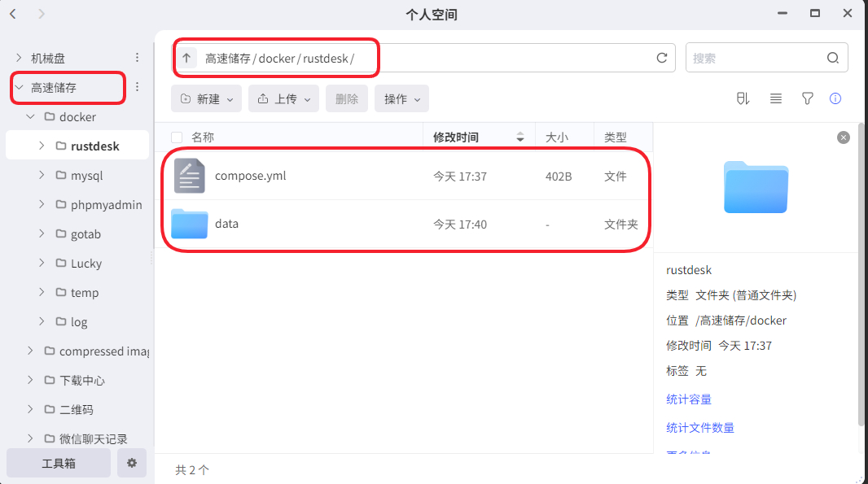Close the rustdesk details panel
The image size is (868, 484).
point(843,137)
